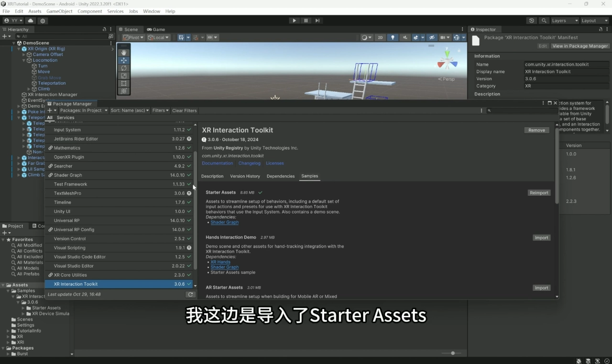
Task: Select the OpenXR Plugin package
Action: [119, 157]
